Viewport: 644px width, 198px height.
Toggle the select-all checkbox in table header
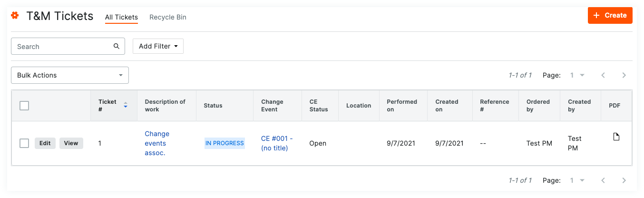(x=24, y=106)
